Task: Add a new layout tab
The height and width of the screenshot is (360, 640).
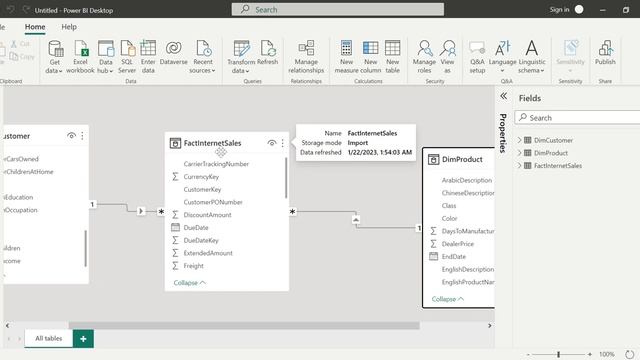Action: point(83,339)
